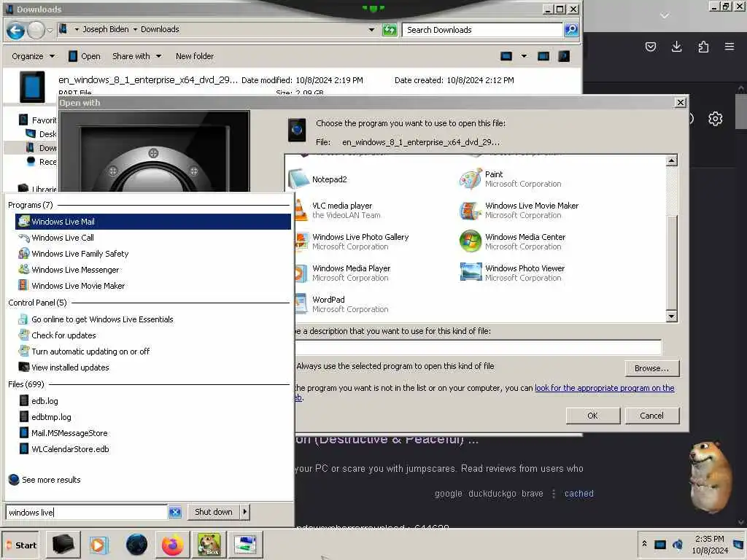
Task: Open the Start button
Action: click(22, 545)
